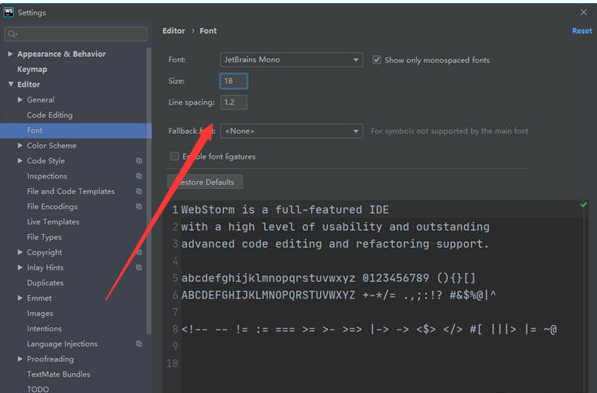Image resolution: width=597 pixels, height=393 pixels.
Task: Select Keymap in settings tree
Action: coord(32,69)
